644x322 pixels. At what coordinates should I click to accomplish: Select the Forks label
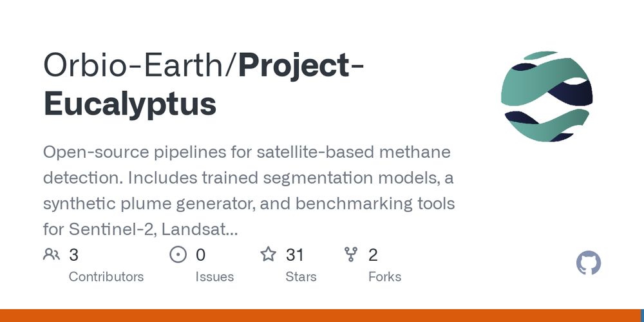click(385, 277)
